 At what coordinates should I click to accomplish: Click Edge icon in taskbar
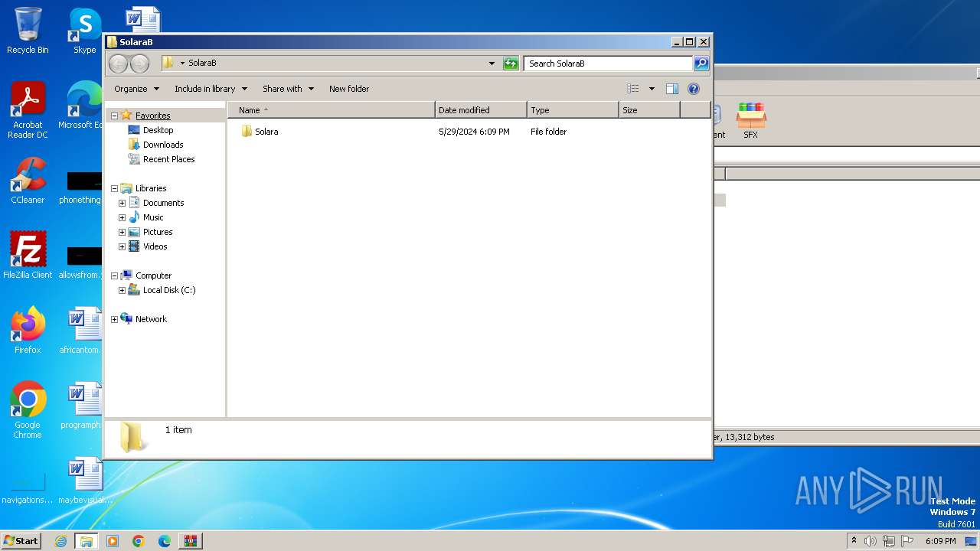point(164,541)
